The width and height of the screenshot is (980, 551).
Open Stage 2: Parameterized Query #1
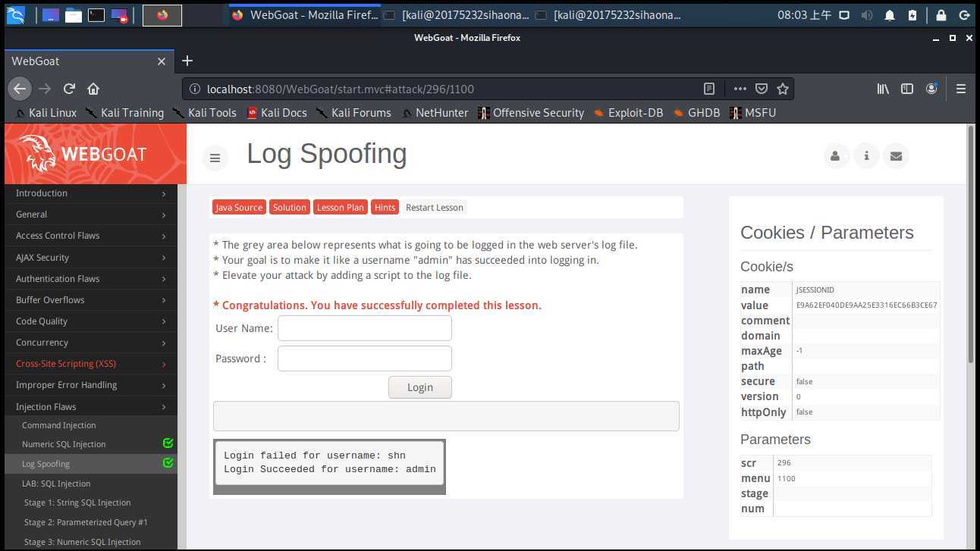pyautogui.click(x=86, y=522)
